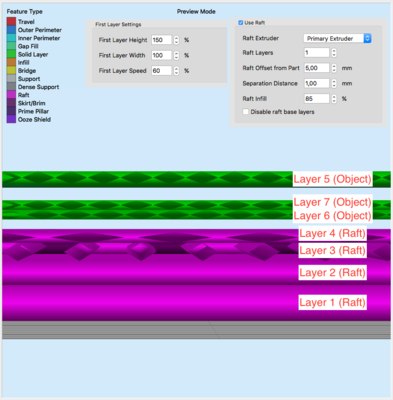The image size is (393, 400).
Task: Open the Raft Extruder dropdown
Action: click(337, 38)
